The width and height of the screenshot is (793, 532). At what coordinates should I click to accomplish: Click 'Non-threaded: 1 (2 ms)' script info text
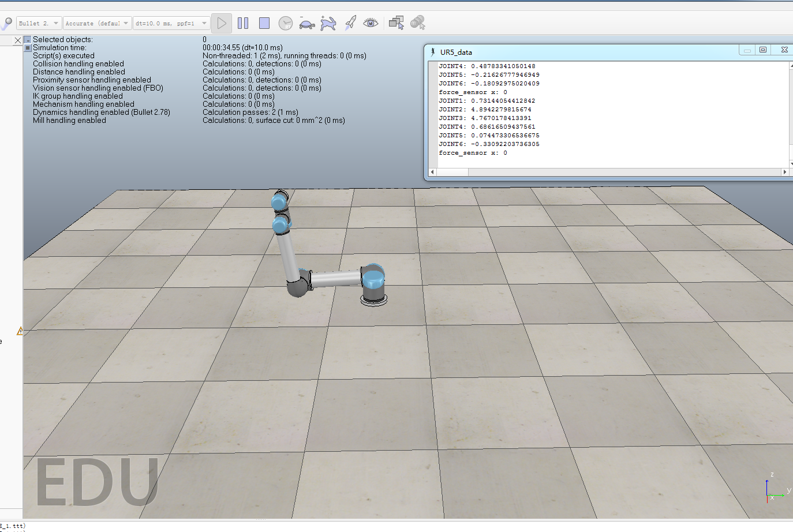[242, 56]
